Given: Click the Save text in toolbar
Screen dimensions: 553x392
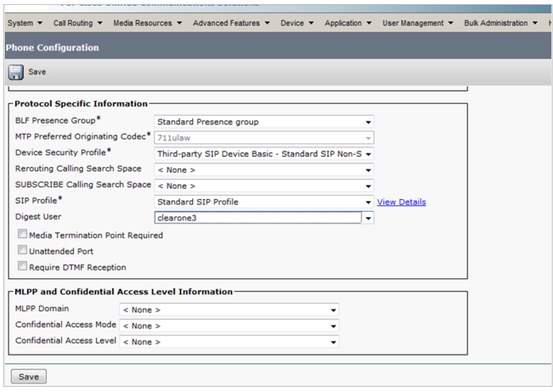Looking at the screenshot, I should coord(37,72).
